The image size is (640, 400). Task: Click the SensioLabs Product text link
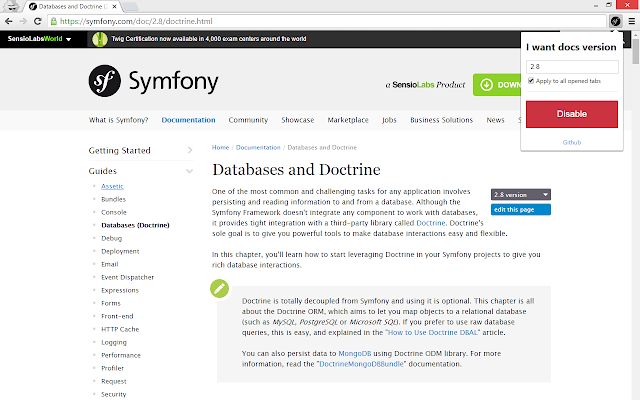click(425, 85)
